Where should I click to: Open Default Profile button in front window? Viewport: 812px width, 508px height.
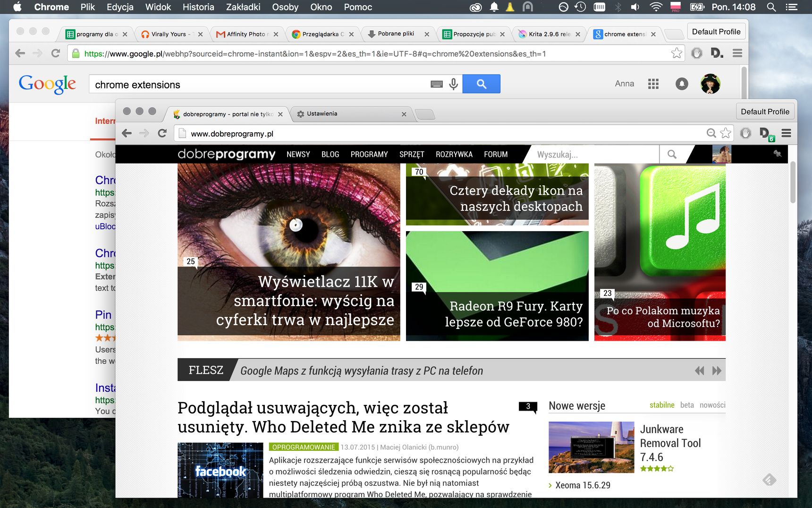(x=765, y=112)
